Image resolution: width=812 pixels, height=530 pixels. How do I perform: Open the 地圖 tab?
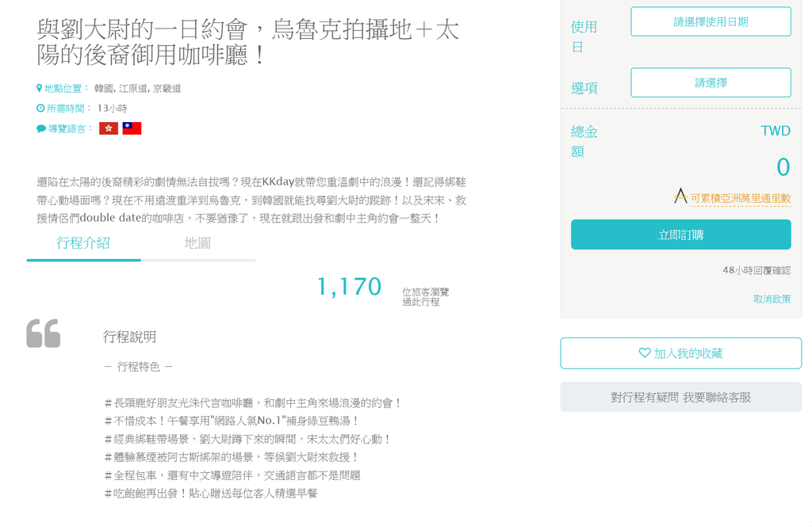point(197,243)
